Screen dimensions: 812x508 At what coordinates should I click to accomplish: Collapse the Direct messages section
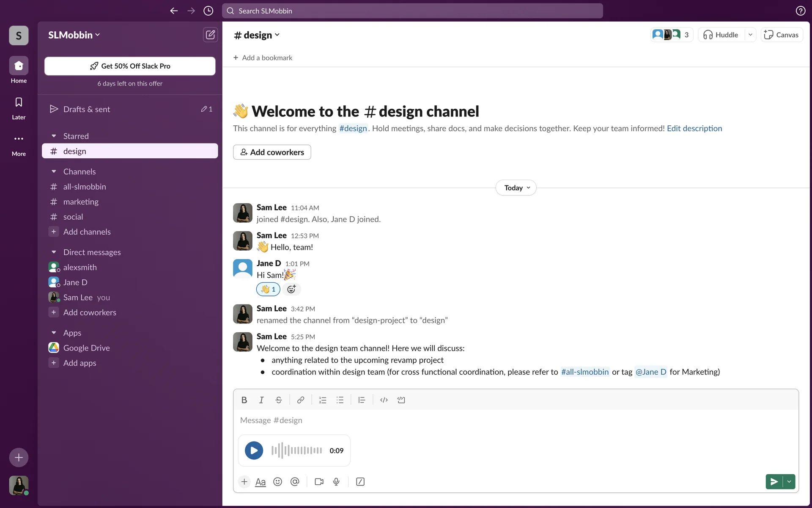tap(54, 252)
